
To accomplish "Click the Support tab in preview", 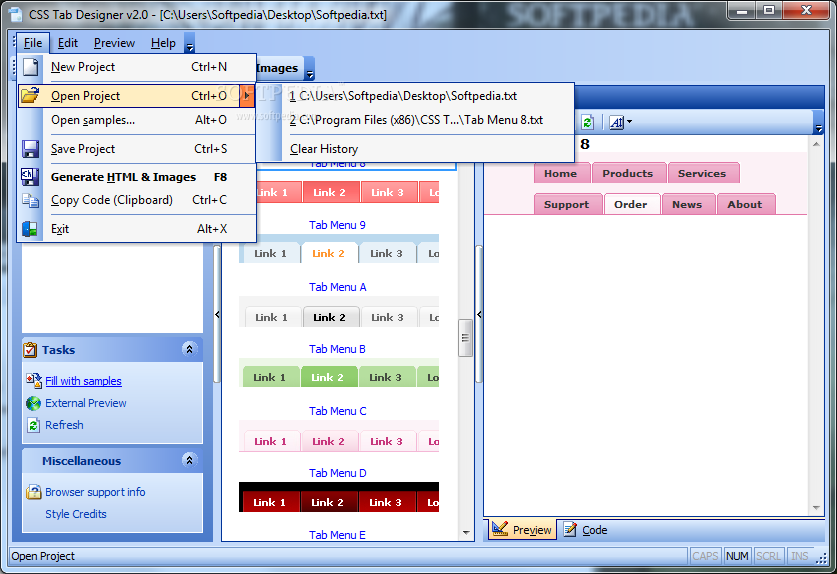I will pyautogui.click(x=567, y=204).
